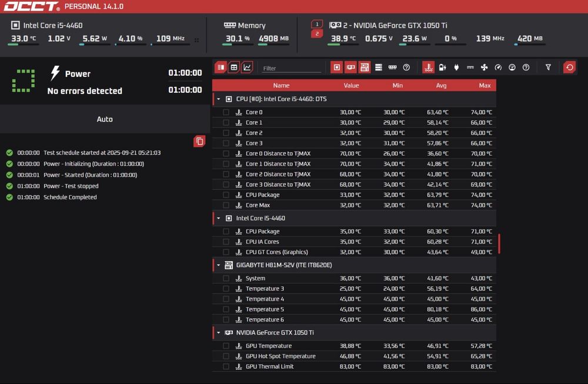Click the green dotted square test status icon

click(24, 81)
